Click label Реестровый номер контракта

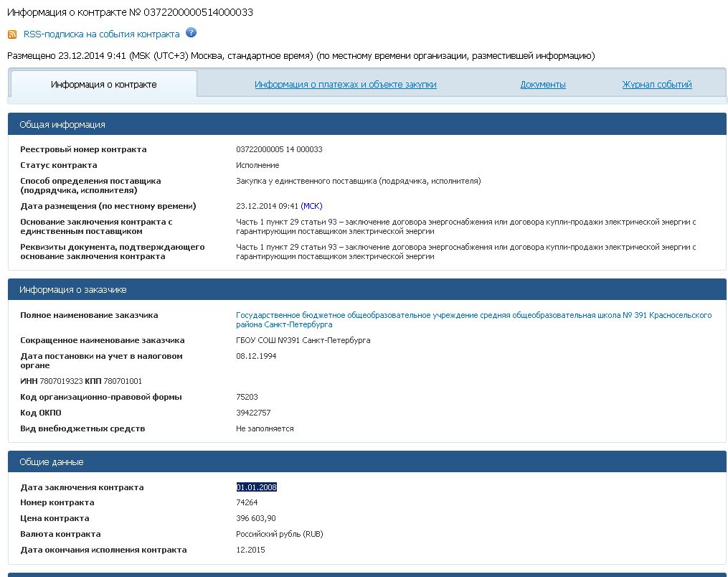click(x=83, y=149)
